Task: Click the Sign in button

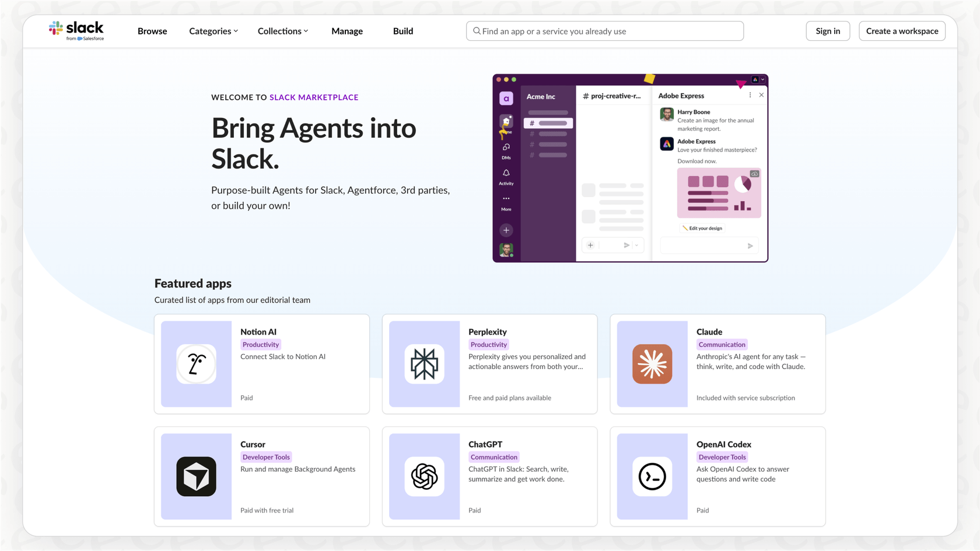Action: [828, 31]
